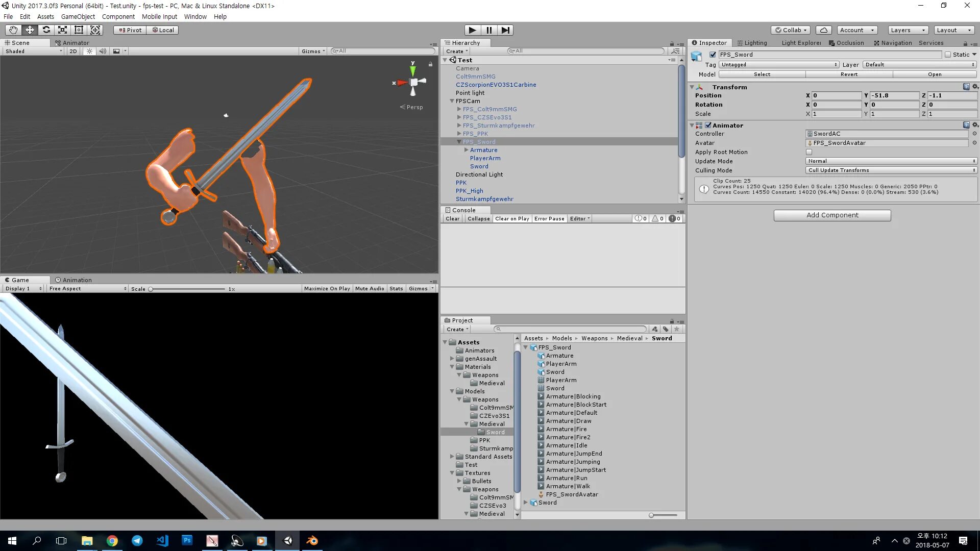Open the GameObject menu
Viewport: 980px width, 551px height.
[78, 16]
